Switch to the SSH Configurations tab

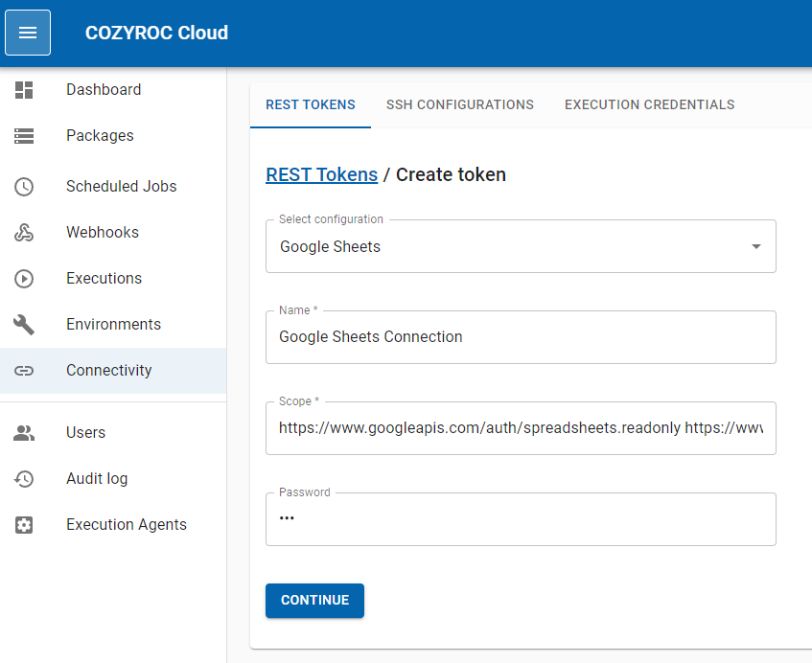point(459,105)
